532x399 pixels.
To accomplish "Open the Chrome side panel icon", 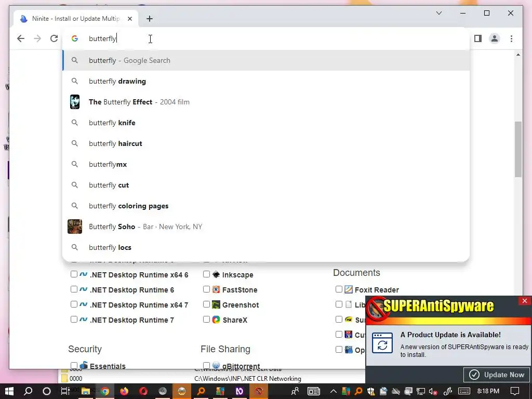I will click(478, 38).
